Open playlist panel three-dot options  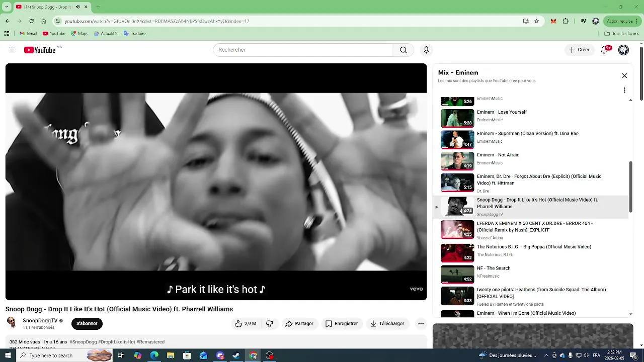(624, 90)
